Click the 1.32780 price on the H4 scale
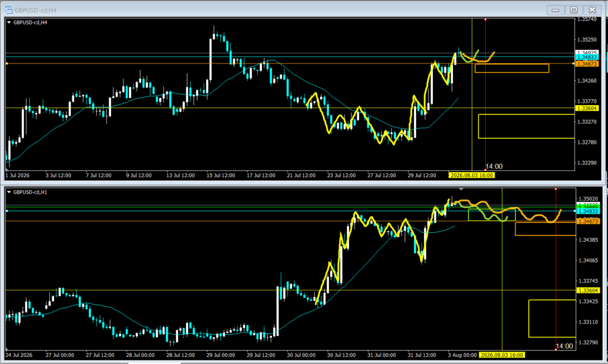 click(x=587, y=143)
